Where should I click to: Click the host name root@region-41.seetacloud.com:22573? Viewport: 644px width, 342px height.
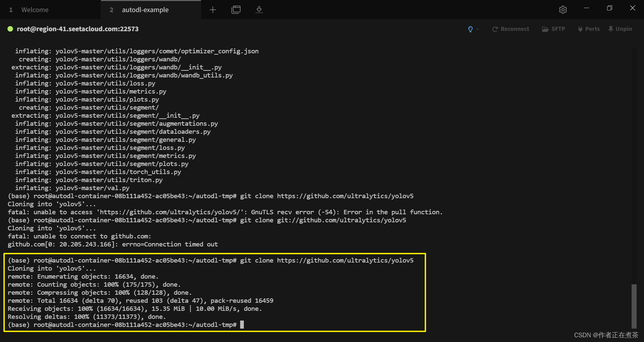coord(78,29)
